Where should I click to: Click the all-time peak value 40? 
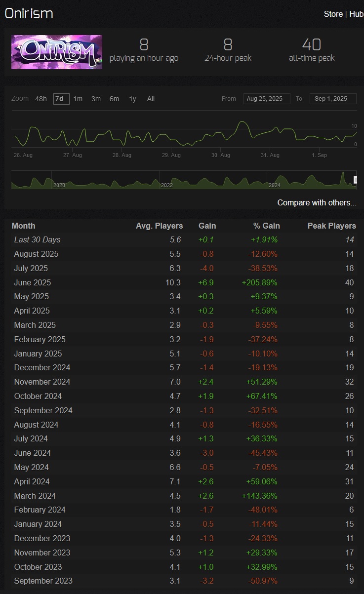[312, 45]
